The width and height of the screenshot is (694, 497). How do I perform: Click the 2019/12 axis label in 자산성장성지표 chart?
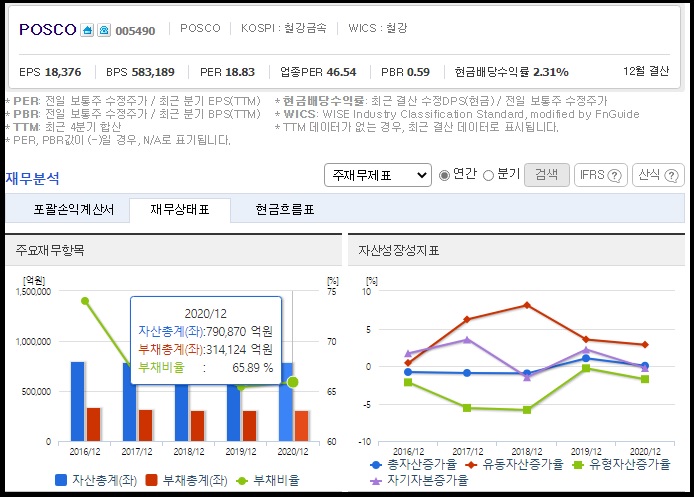coord(586,452)
